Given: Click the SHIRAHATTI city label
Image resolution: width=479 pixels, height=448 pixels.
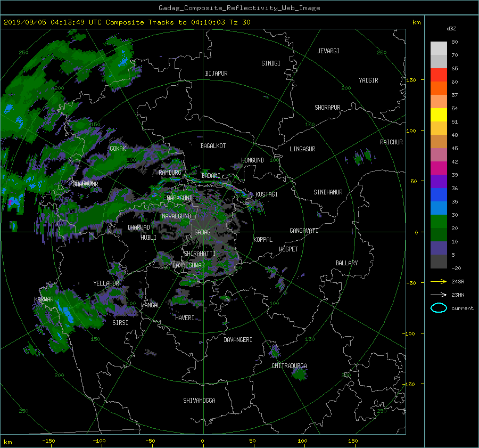Looking at the screenshot, I should 200,254.
